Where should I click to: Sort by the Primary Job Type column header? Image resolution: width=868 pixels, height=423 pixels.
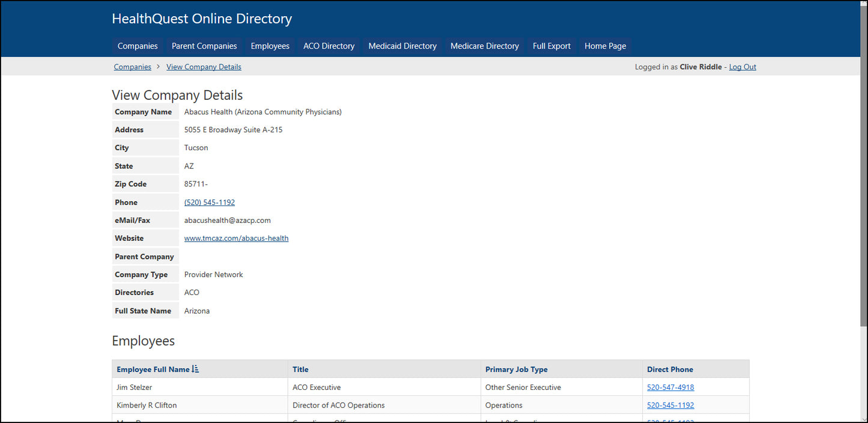point(516,370)
